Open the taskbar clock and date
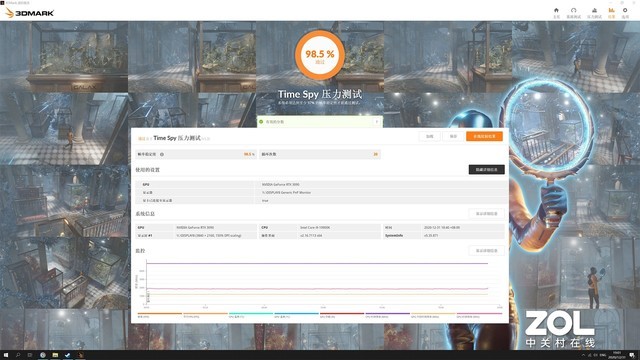Viewport: 640px width, 360px height. pos(617,355)
